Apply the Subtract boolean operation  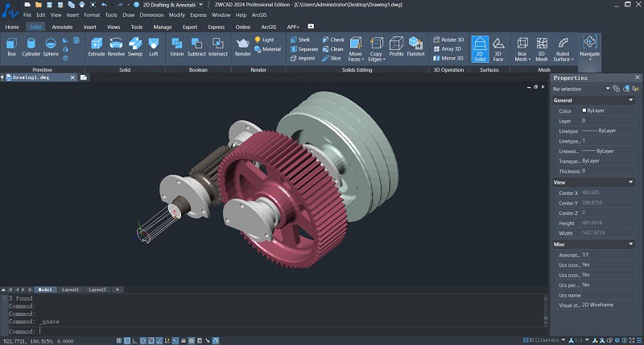pos(196,47)
